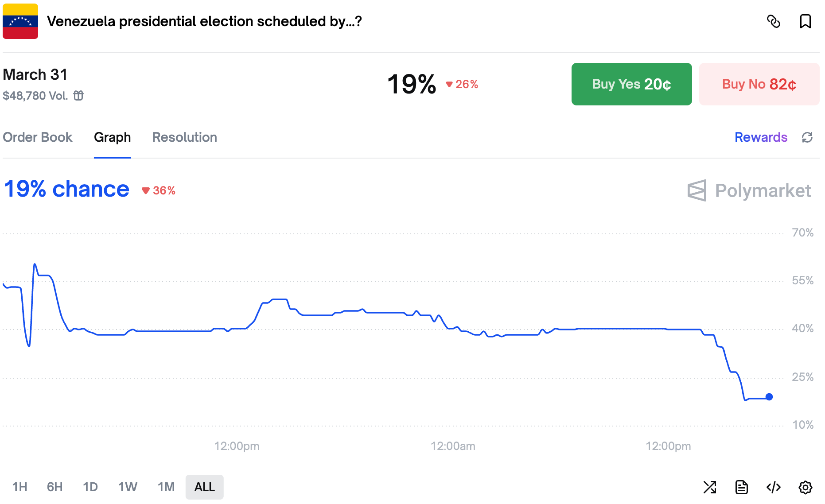The image size is (825, 504).
Task: Open the embed code icon
Action: pos(774,487)
